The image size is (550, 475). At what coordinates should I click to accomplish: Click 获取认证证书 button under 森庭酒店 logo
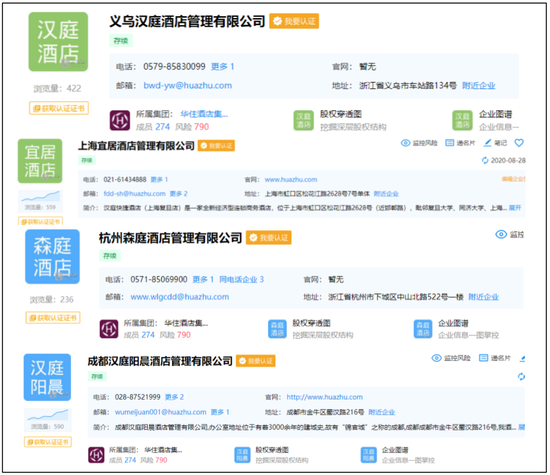pyautogui.click(x=53, y=318)
